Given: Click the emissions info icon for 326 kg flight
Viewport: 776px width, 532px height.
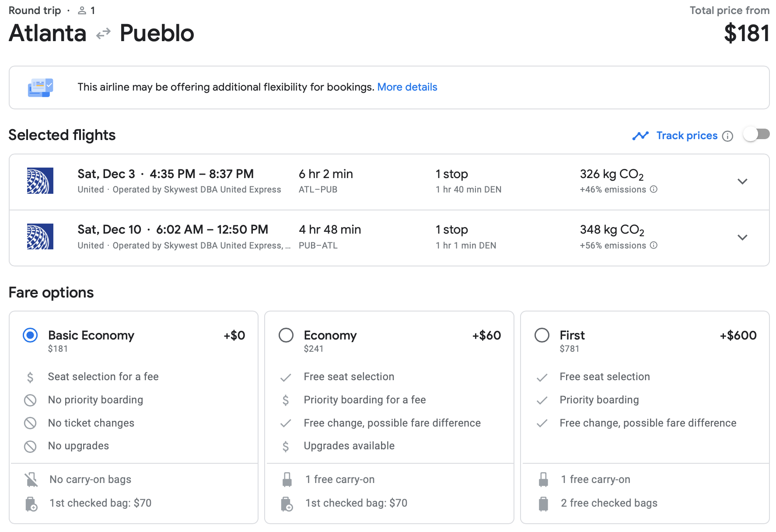Looking at the screenshot, I should click(654, 189).
